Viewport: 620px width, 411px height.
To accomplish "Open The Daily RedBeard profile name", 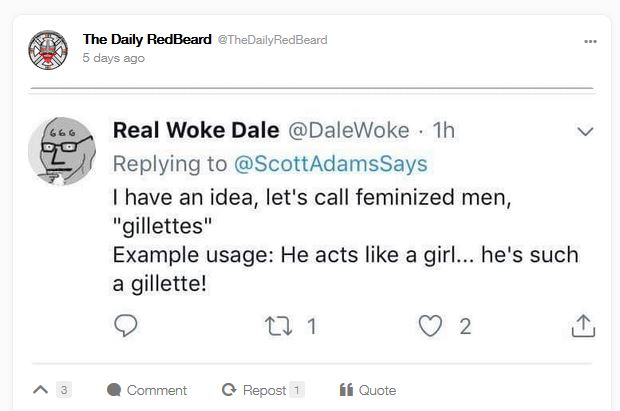I will tap(147, 39).
